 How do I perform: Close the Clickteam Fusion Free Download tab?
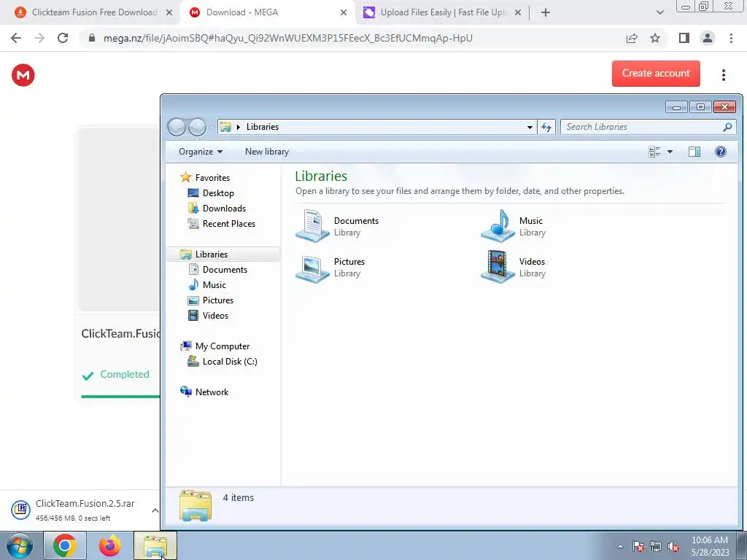click(x=169, y=13)
